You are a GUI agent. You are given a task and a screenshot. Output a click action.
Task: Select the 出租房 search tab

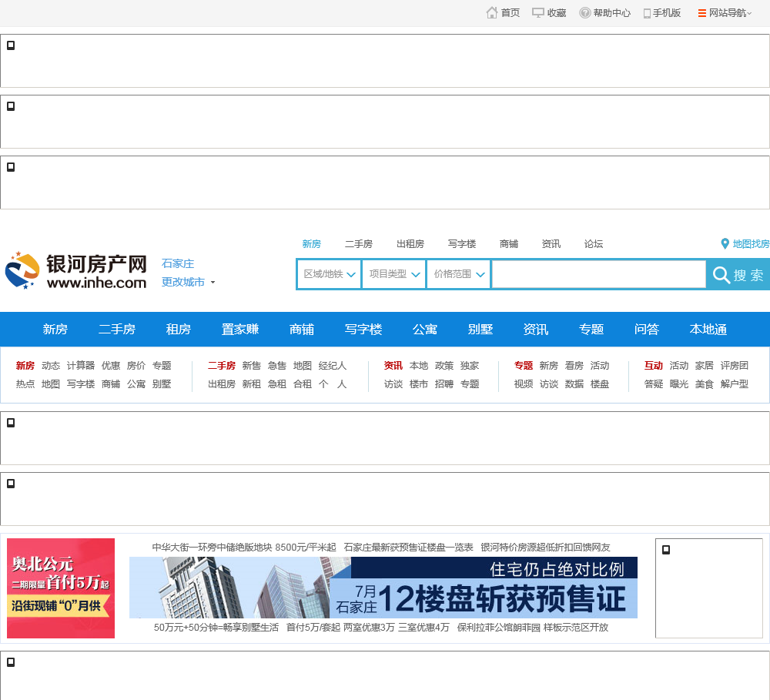[x=410, y=243]
